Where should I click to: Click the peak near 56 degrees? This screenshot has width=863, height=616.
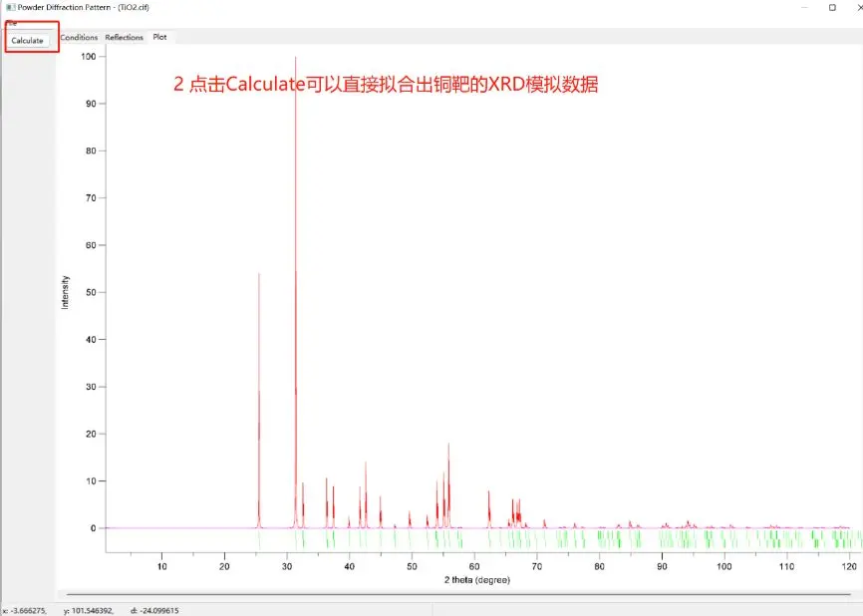448,485
